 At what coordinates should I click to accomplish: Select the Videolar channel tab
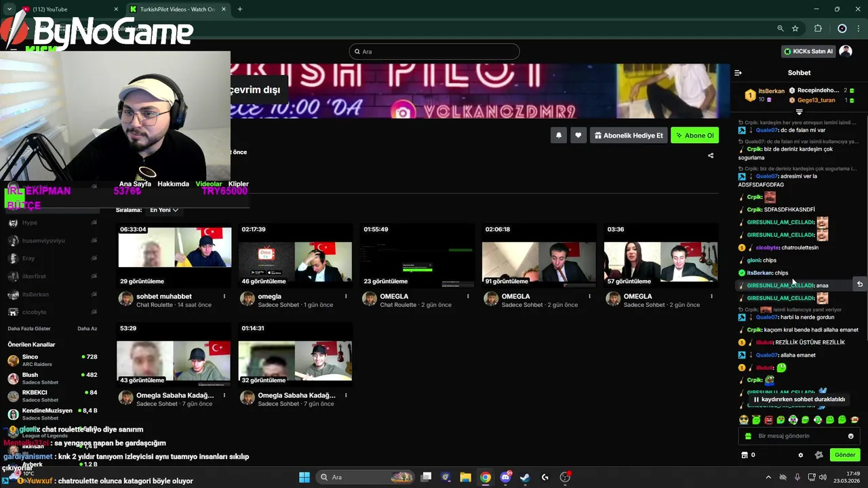click(x=209, y=184)
